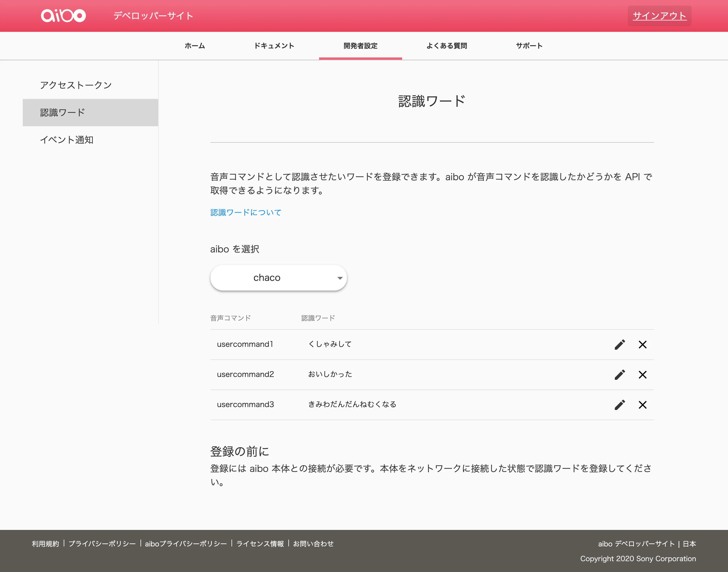Viewport: 728px width, 572px height.
Task: Click the aibo デベロッパーサイト | 日本 footer text
Action: pyautogui.click(x=647, y=544)
